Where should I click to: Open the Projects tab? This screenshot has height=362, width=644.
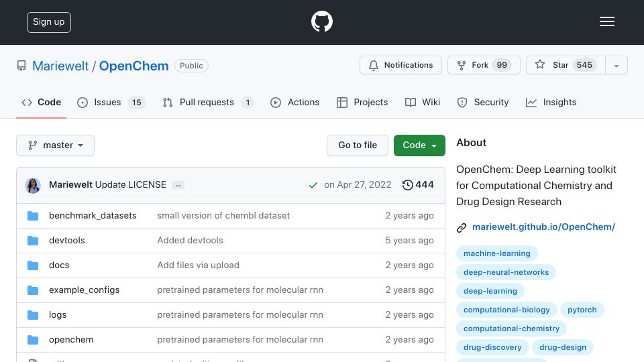362,102
